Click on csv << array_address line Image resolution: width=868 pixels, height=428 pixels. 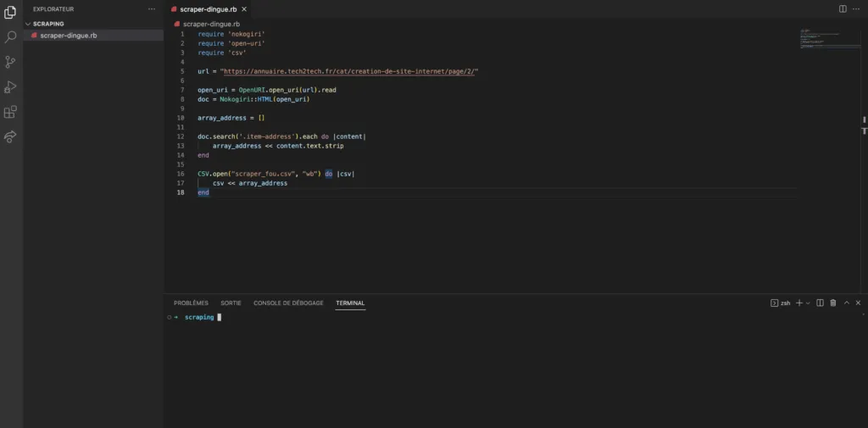coord(250,183)
